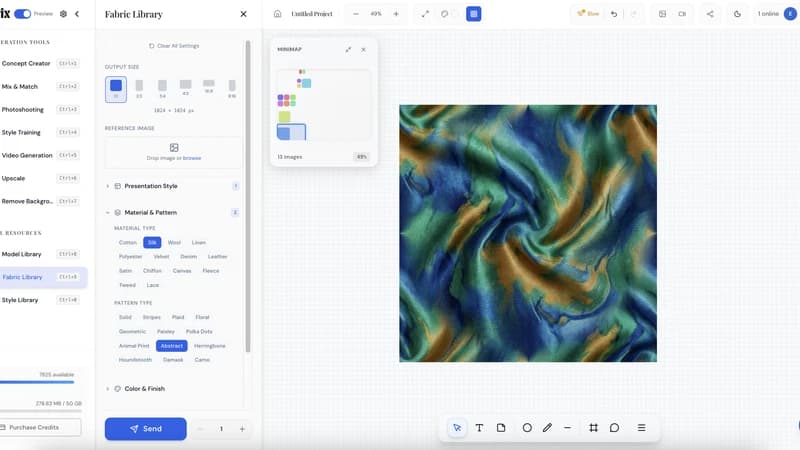Go to home icon in top bar
Screen dimensions: 800x450
[x=278, y=14]
